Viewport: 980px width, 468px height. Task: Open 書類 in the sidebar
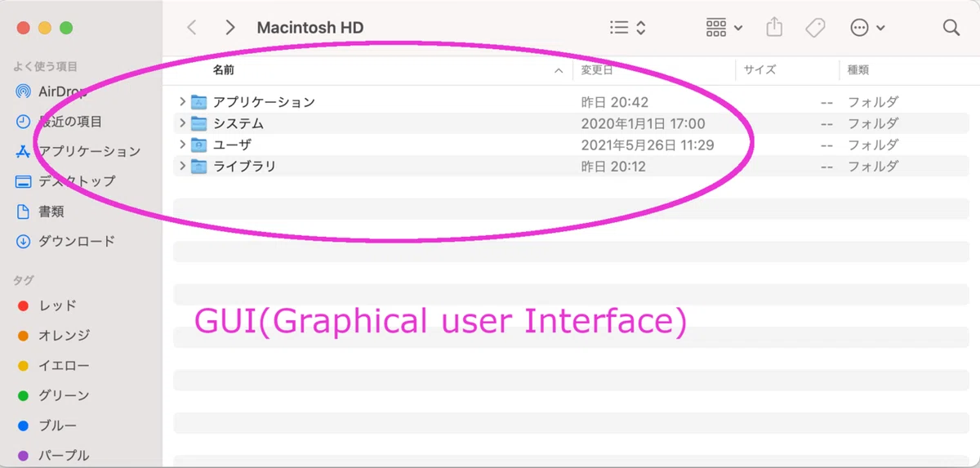tap(40, 212)
